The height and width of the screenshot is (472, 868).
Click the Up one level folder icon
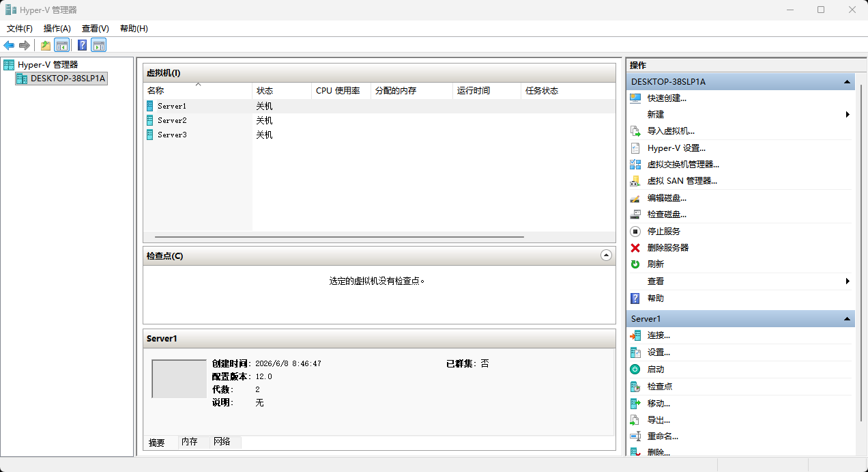click(x=46, y=45)
